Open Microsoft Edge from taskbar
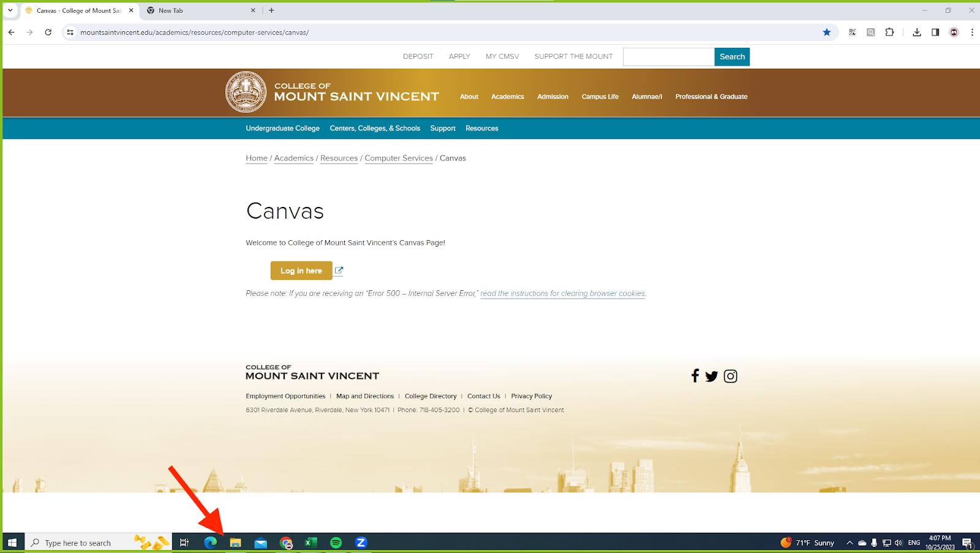Image resolution: width=980 pixels, height=553 pixels. [x=210, y=543]
